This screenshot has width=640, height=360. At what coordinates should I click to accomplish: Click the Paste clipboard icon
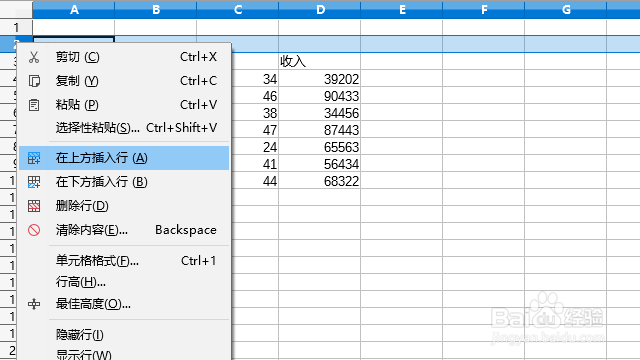pos(34,105)
